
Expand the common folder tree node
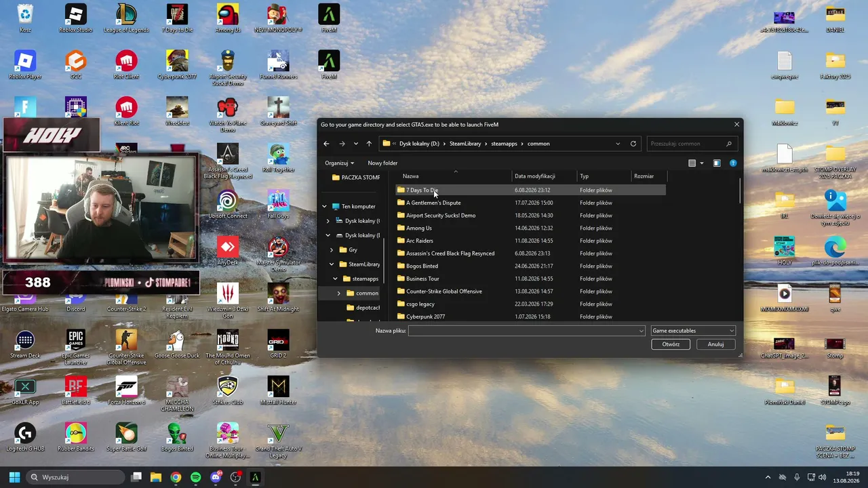point(339,293)
